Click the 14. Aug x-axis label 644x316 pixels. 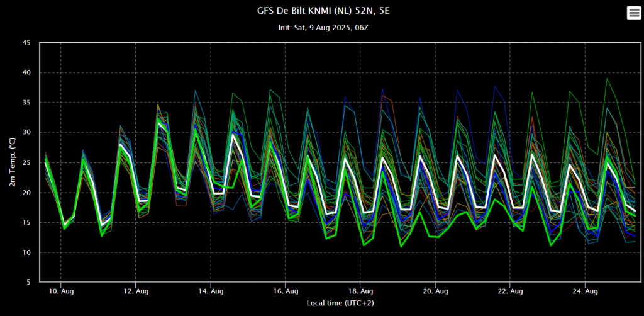pos(211,291)
